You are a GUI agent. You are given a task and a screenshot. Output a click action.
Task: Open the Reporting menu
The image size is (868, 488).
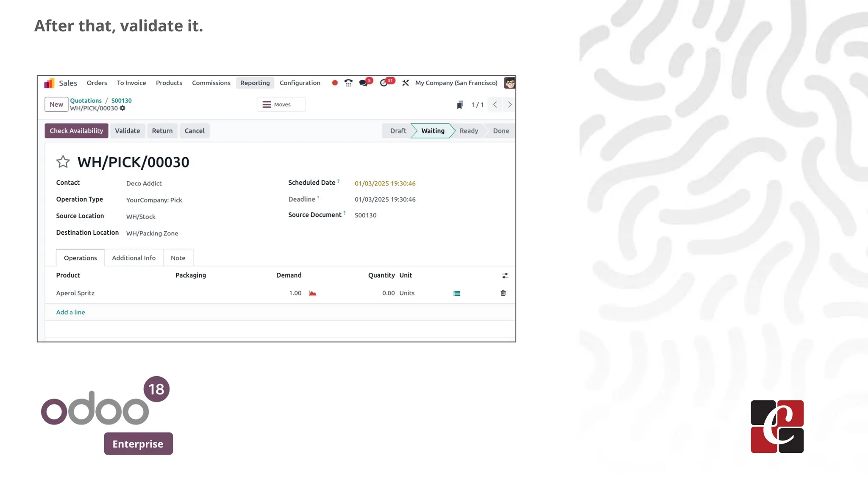255,83
